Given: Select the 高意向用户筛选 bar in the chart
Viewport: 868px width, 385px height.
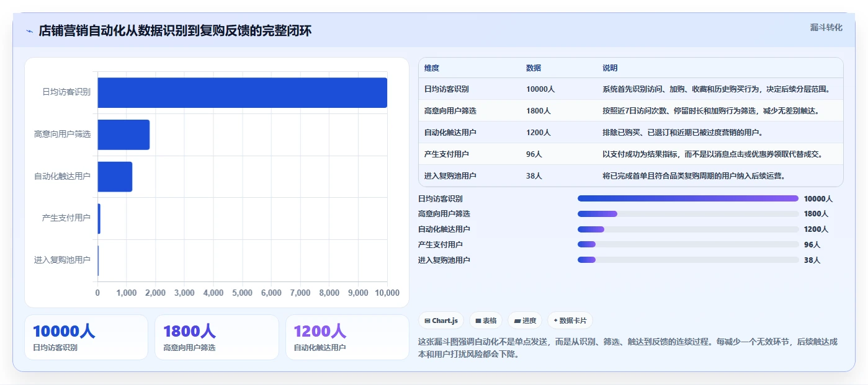Looking at the screenshot, I should pos(123,135).
